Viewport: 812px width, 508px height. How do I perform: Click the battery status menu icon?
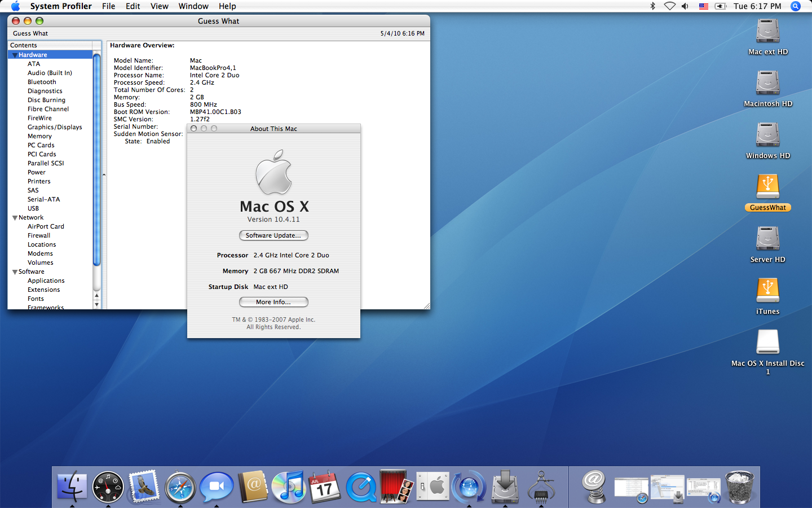click(x=721, y=6)
